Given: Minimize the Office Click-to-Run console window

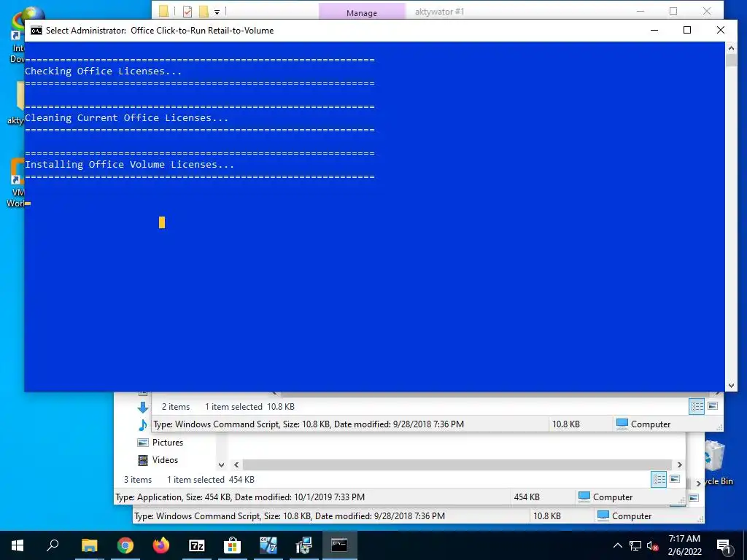Looking at the screenshot, I should point(654,30).
